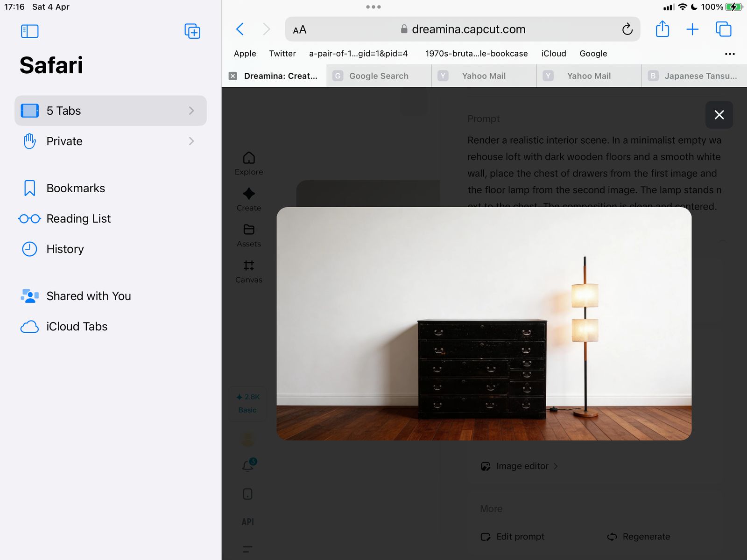Open Explore in the Dreamina sidebar

pos(249,164)
